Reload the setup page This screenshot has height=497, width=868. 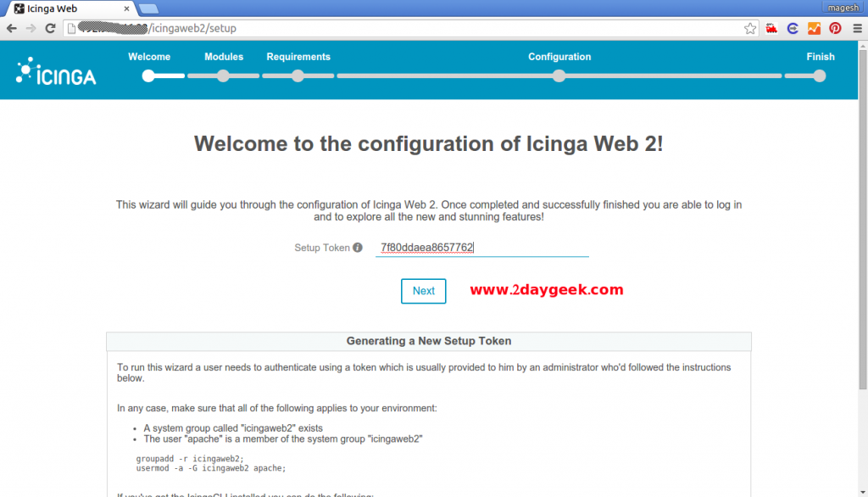(48, 27)
